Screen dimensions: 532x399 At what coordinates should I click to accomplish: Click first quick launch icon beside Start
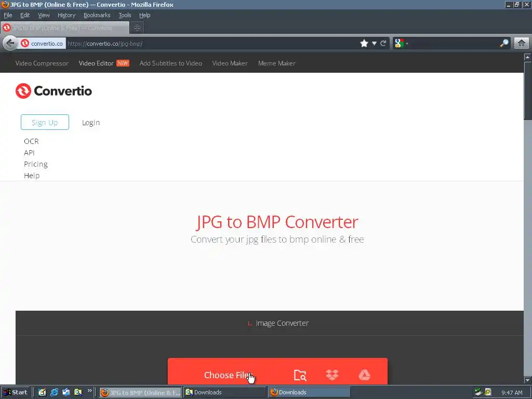[x=42, y=392]
